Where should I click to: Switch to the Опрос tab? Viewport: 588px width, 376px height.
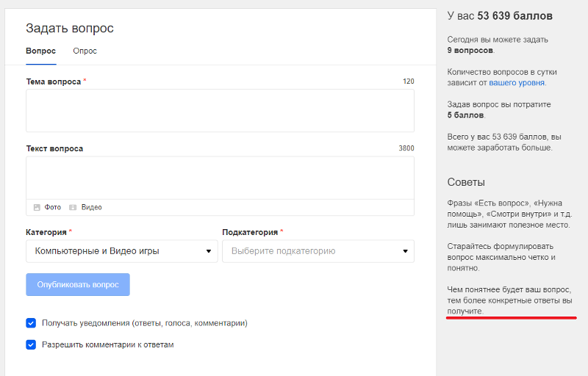click(85, 51)
